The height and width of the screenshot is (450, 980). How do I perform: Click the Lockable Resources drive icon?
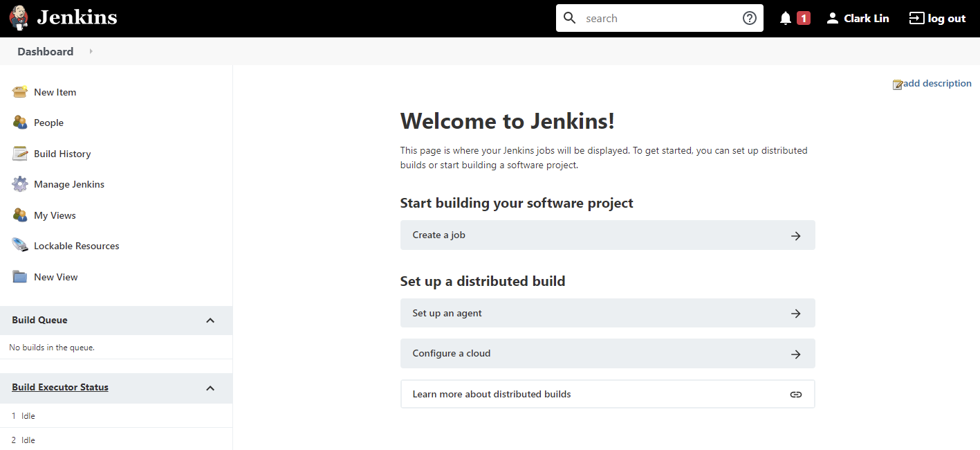point(20,246)
